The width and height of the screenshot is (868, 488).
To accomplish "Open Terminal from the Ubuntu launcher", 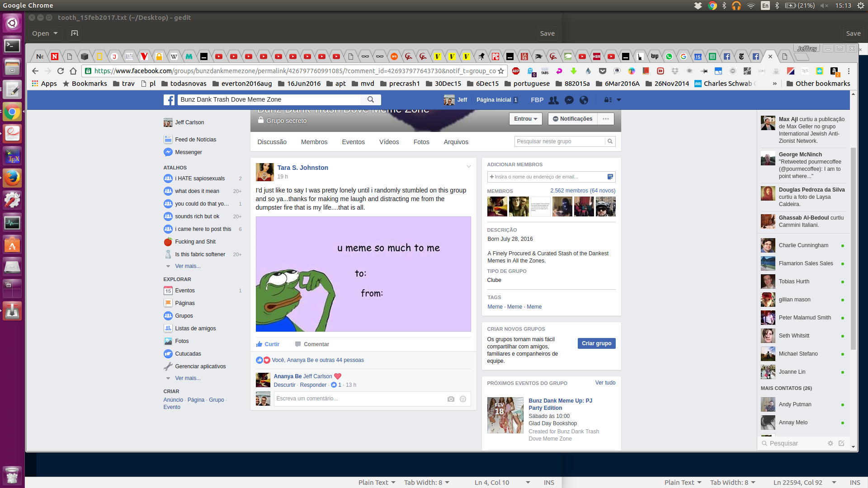I will click(12, 46).
